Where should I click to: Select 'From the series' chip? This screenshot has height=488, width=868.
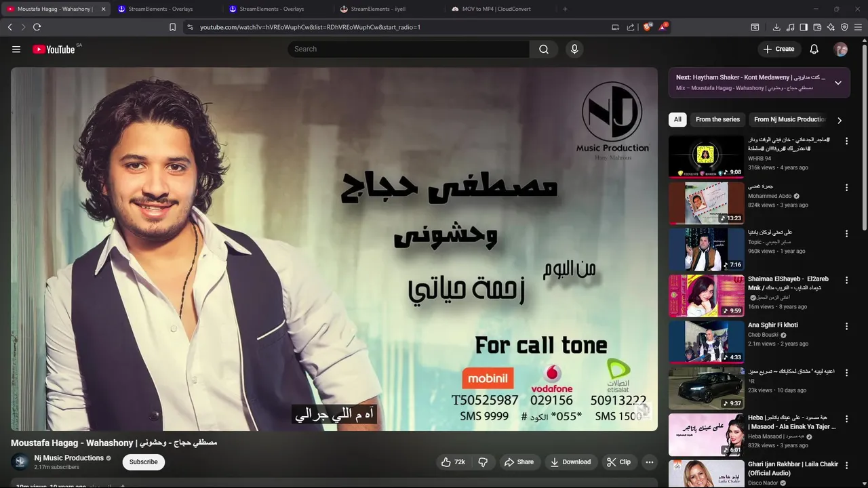pyautogui.click(x=717, y=119)
